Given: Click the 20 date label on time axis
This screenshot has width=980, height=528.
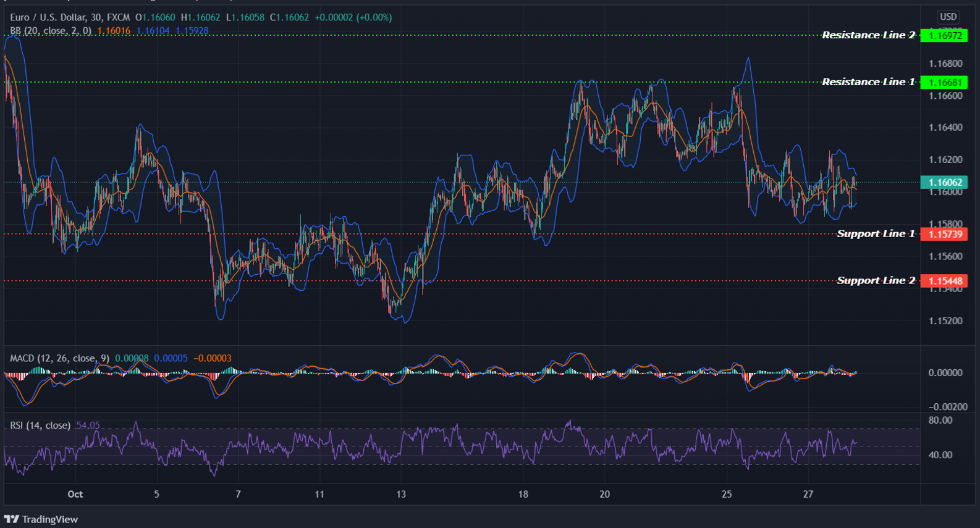Looking at the screenshot, I should [x=605, y=494].
